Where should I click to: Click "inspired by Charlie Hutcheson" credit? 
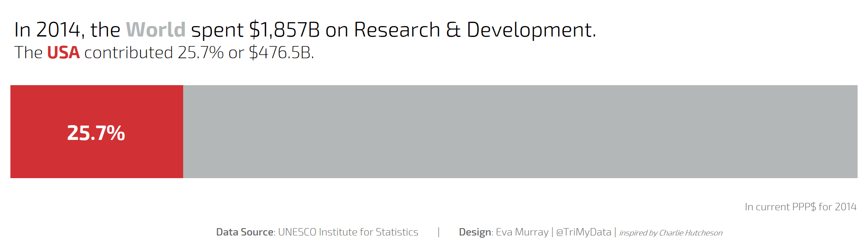pyautogui.click(x=671, y=233)
